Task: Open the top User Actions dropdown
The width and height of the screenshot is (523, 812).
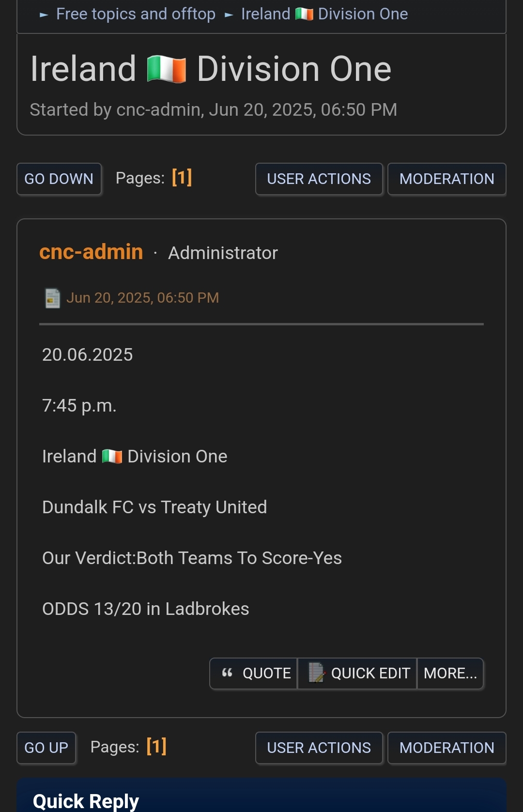Action: pos(319,179)
